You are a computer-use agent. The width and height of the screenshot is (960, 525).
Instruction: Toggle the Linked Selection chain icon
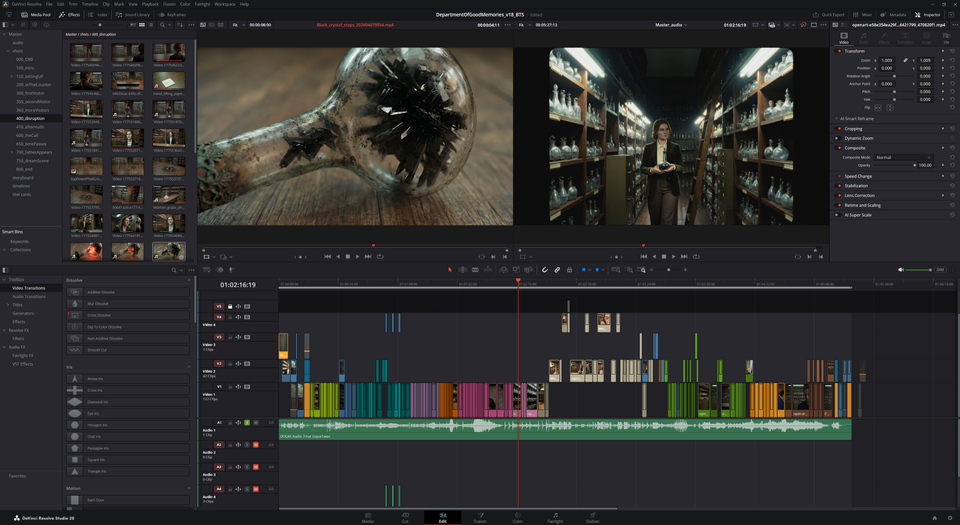click(x=557, y=270)
